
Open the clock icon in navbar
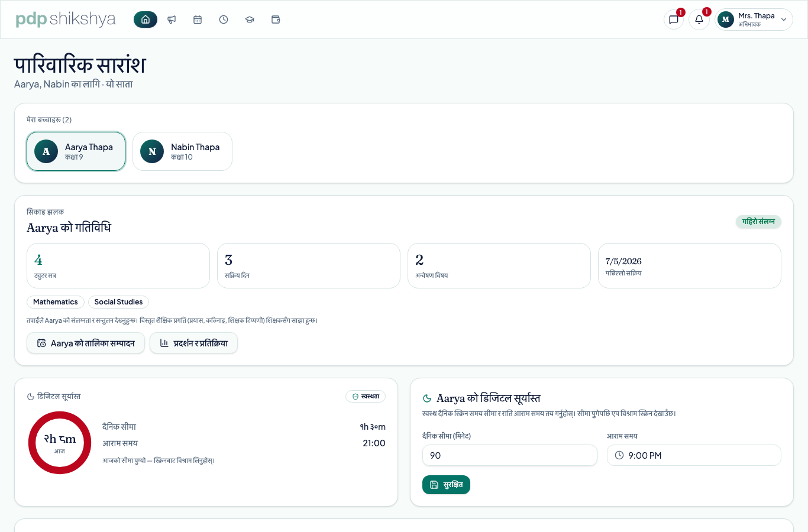tap(224, 20)
